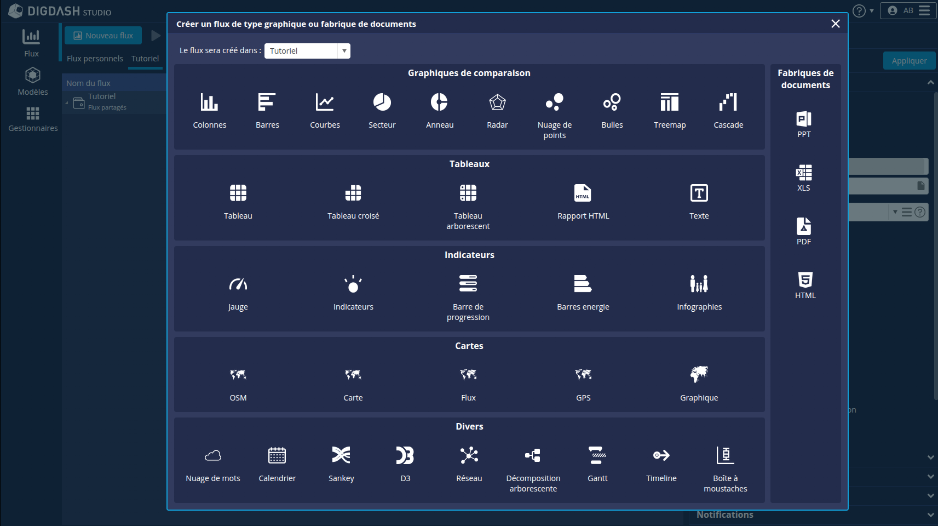Close the create flux dialog
This screenshot has height=526, width=938.
pos(835,24)
